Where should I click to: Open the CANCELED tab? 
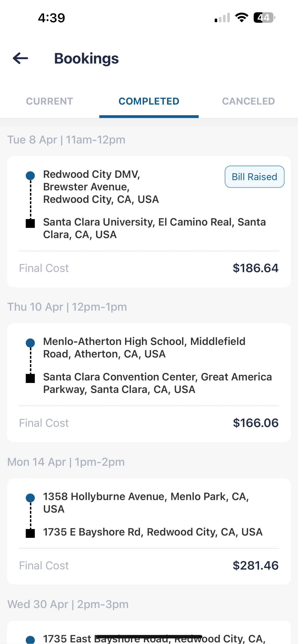coord(249,101)
